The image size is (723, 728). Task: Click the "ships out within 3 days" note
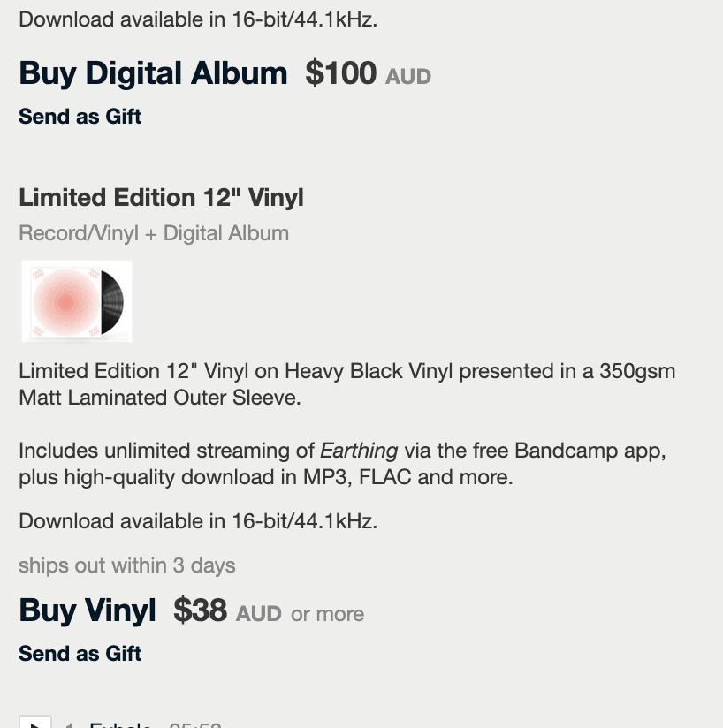[x=127, y=565]
